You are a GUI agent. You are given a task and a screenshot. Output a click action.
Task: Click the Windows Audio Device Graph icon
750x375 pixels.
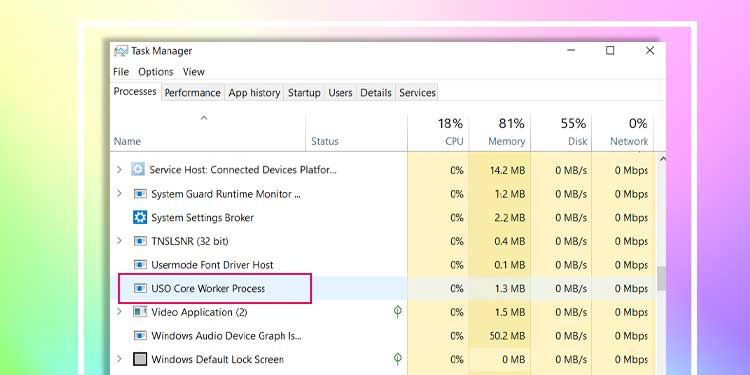coord(140,336)
